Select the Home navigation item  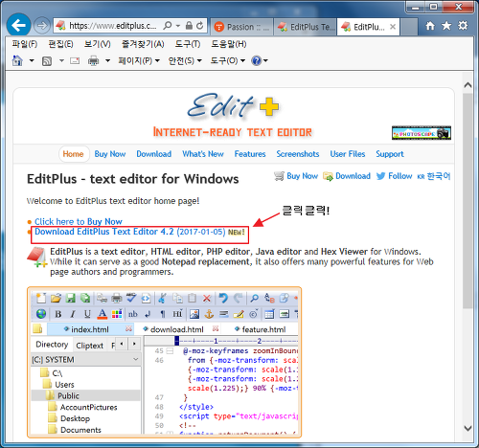(x=73, y=154)
